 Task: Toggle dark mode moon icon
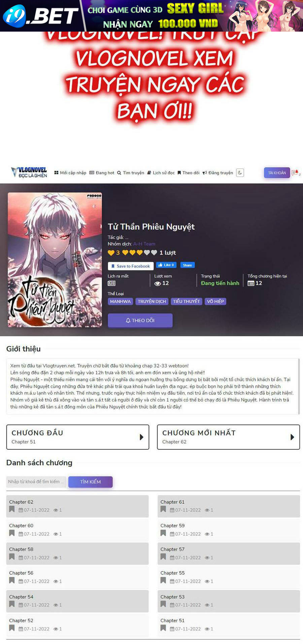tap(240, 173)
